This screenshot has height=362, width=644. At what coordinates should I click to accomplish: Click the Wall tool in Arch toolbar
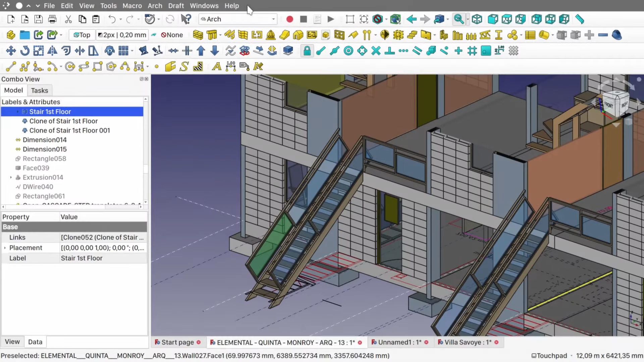[x=198, y=35]
